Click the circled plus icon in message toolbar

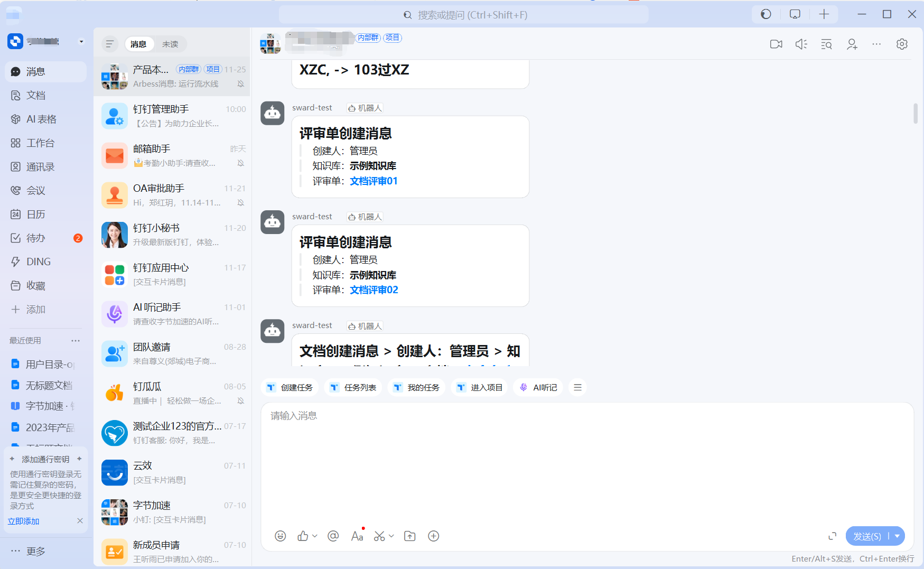(434, 536)
